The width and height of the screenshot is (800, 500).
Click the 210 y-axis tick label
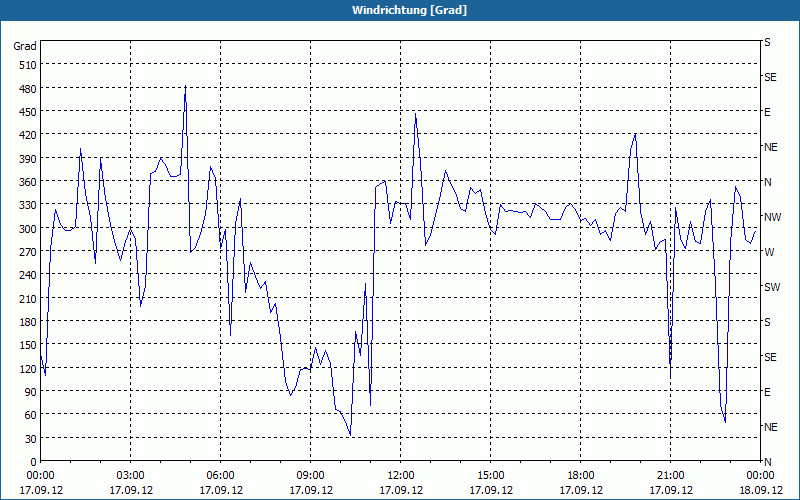coord(28,298)
